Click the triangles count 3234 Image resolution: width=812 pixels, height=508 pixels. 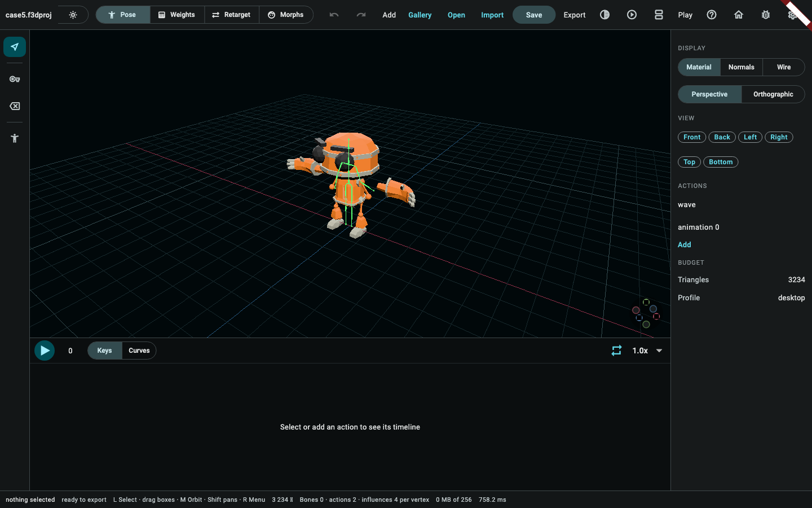coord(796,279)
